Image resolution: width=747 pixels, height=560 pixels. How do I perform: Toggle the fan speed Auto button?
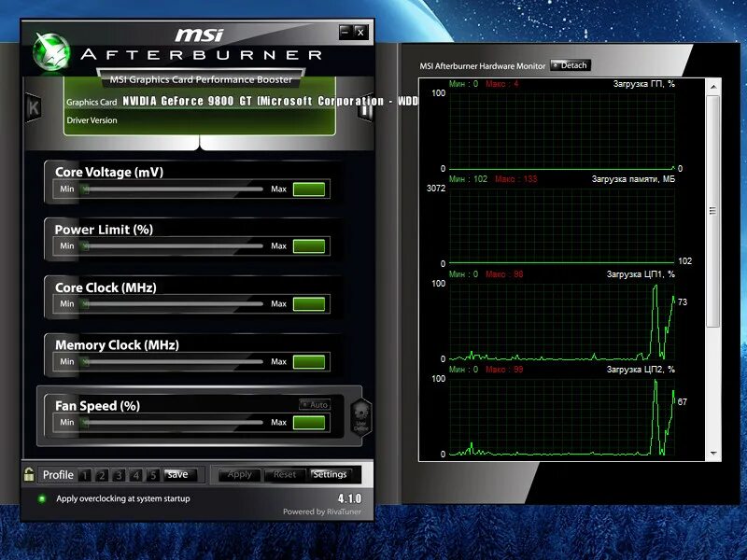tap(315, 405)
